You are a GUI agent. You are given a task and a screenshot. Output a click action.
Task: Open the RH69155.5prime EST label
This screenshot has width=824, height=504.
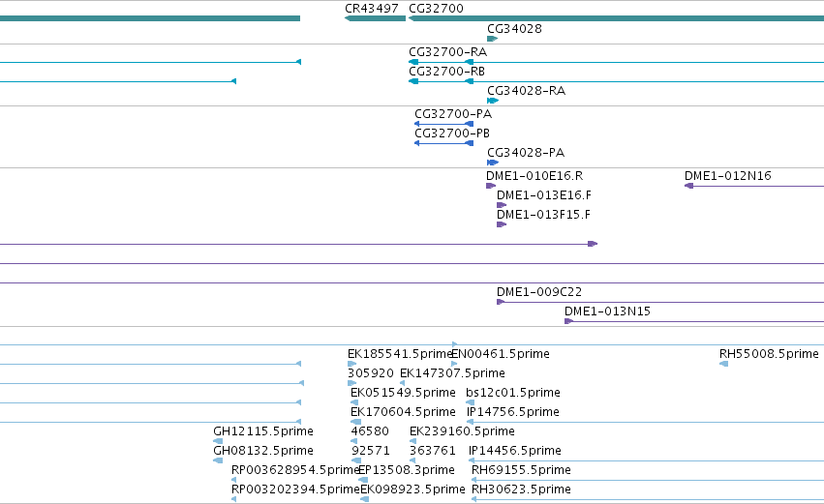(521, 470)
